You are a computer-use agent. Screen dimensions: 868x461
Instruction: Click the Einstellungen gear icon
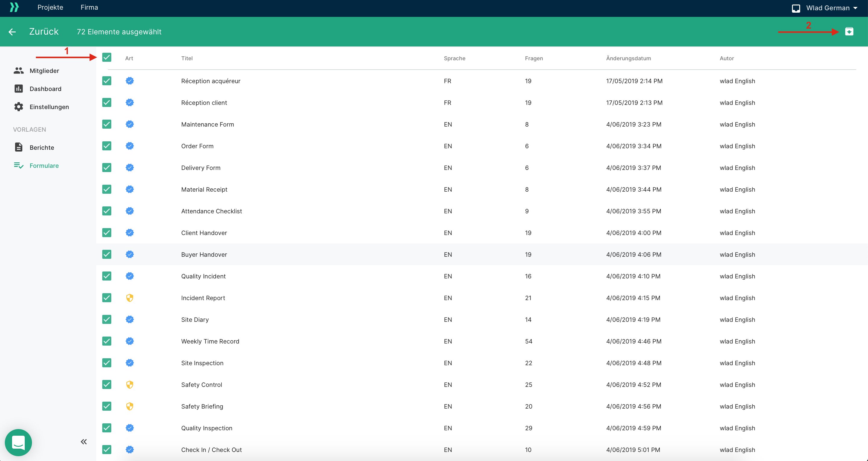(18, 107)
